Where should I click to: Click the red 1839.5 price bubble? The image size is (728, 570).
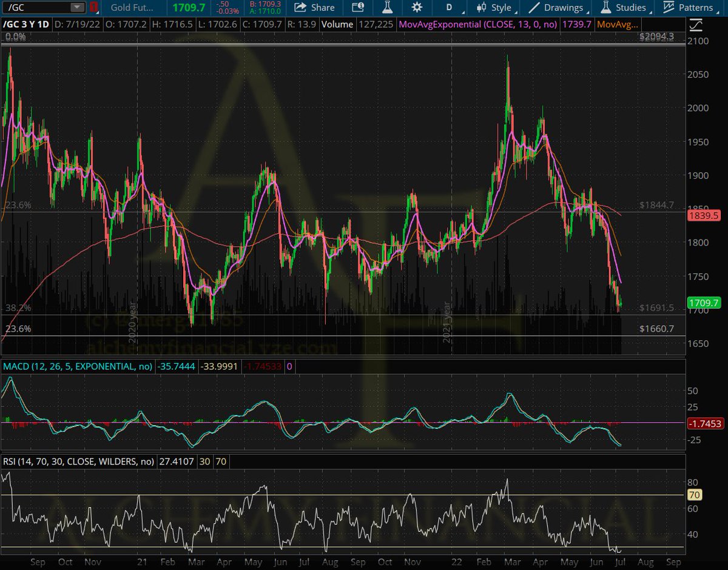703,215
